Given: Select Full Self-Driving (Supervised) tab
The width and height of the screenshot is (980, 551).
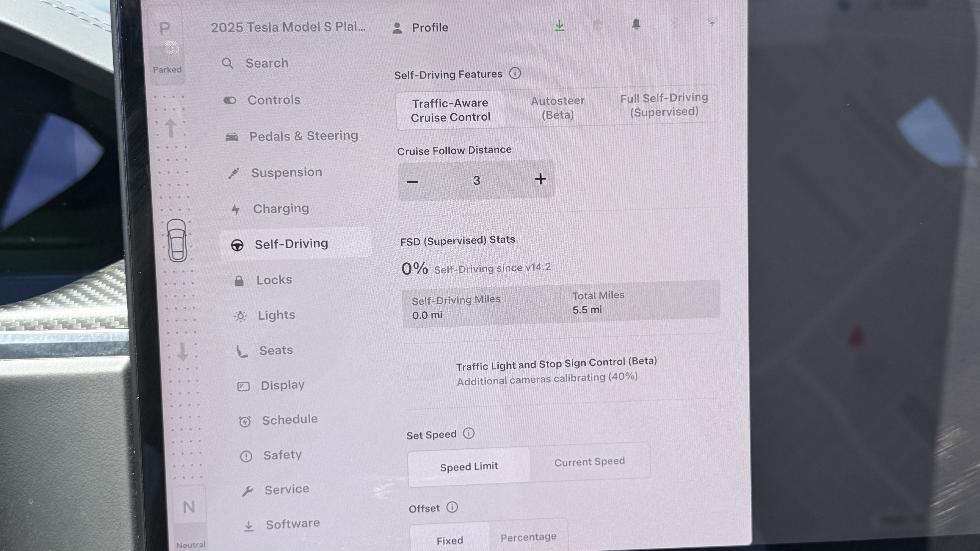Looking at the screenshot, I should 664,105.
